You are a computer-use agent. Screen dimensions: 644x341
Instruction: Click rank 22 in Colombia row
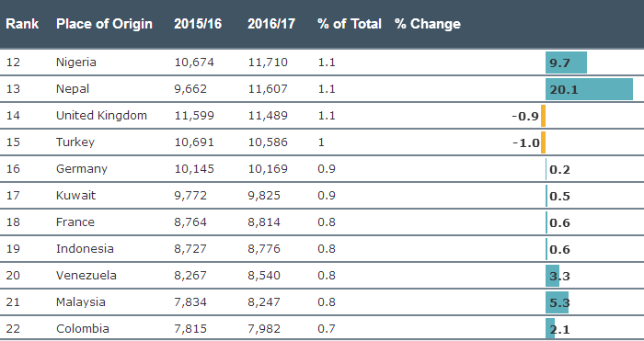tap(13, 329)
